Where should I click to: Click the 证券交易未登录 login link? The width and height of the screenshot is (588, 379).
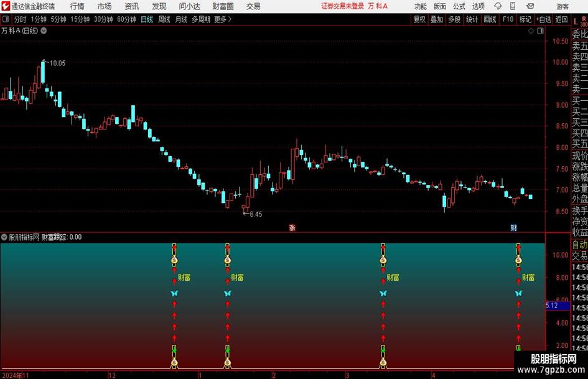tap(342, 6)
